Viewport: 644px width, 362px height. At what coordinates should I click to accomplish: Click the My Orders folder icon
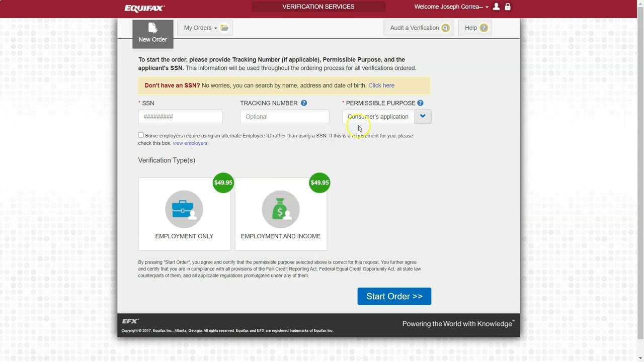[x=224, y=28]
